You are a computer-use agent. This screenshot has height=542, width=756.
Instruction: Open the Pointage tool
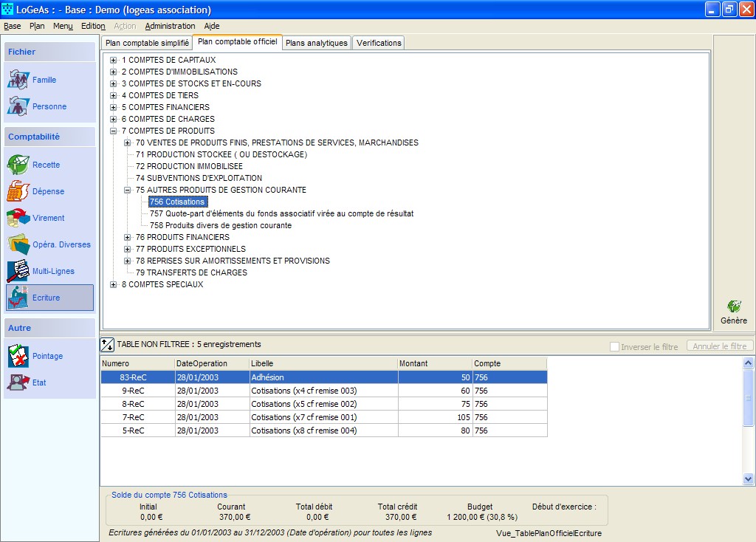pyautogui.click(x=18, y=356)
